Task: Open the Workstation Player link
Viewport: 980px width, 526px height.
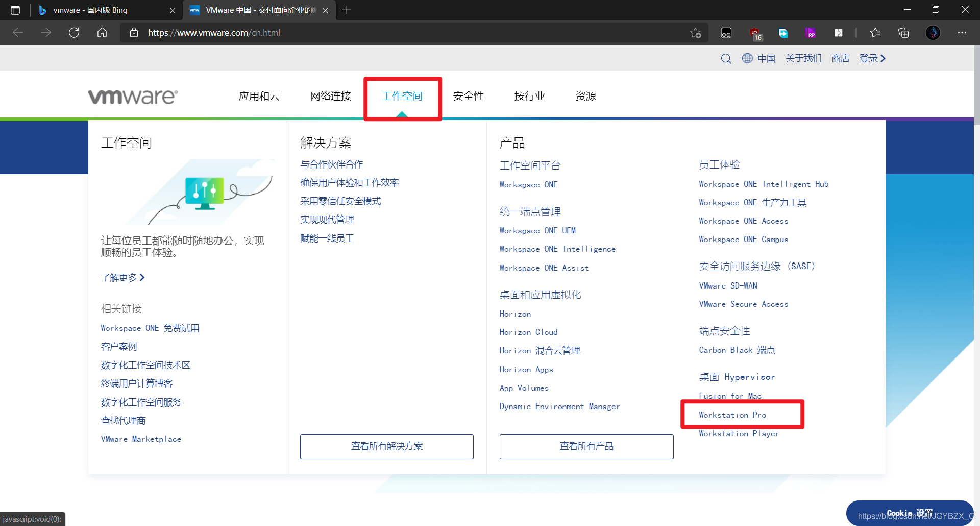Action: coord(739,433)
